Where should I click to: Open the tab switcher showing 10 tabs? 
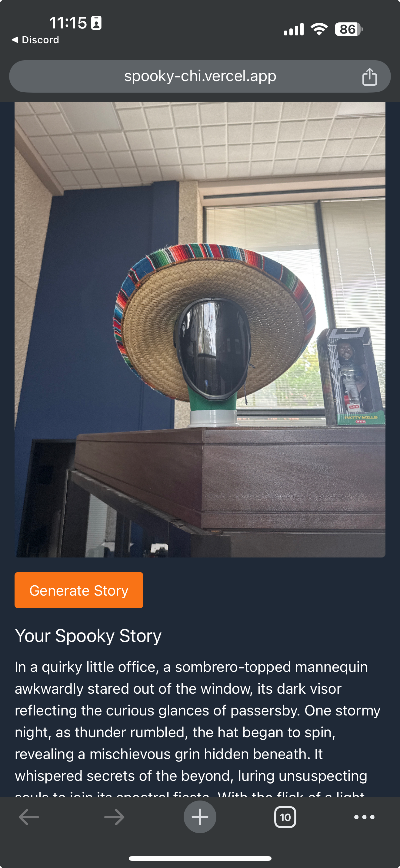(x=285, y=817)
